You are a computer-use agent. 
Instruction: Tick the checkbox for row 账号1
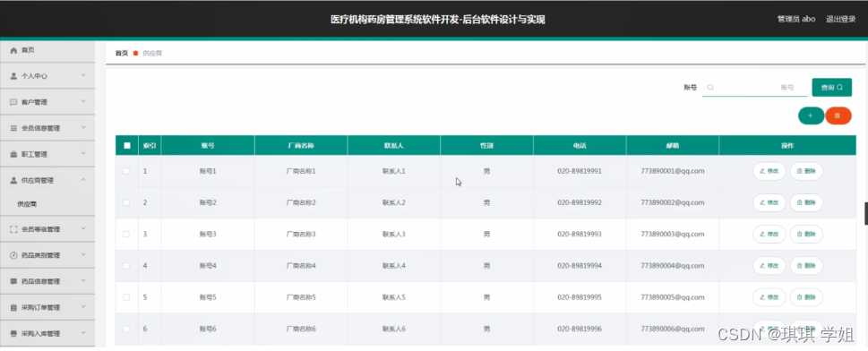pos(126,171)
